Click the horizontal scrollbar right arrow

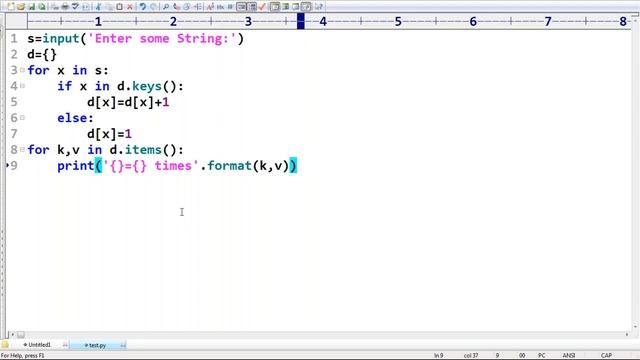click(x=627, y=335)
